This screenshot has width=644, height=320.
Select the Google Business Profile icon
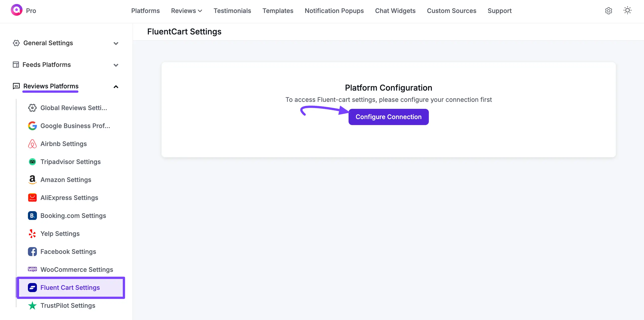[x=32, y=126]
